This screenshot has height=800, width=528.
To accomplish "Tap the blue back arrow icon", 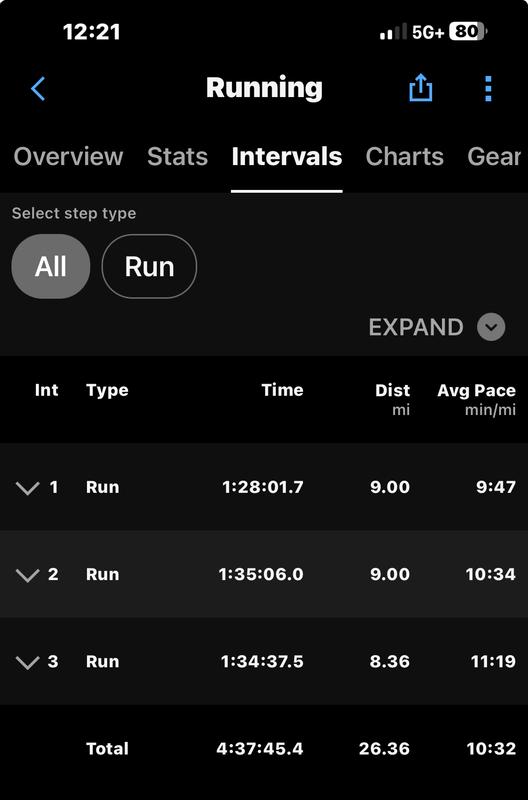I will point(38,89).
